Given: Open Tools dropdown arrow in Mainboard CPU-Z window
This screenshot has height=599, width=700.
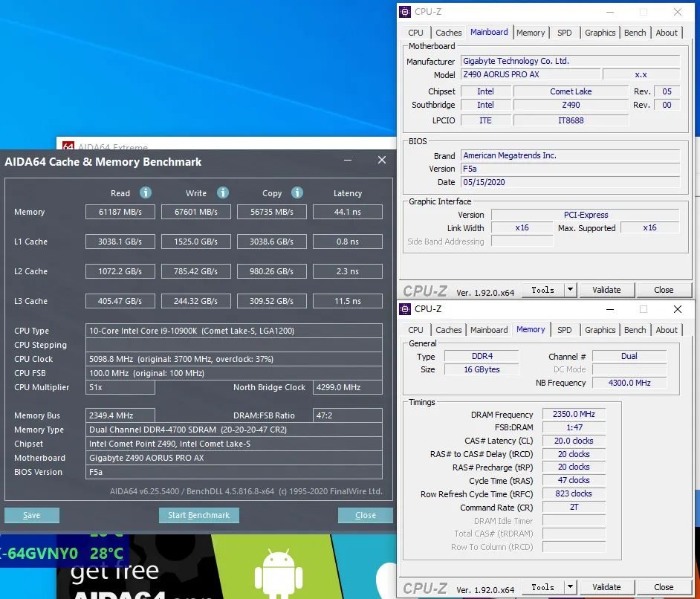Looking at the screenshot, I should click(570, 290).
